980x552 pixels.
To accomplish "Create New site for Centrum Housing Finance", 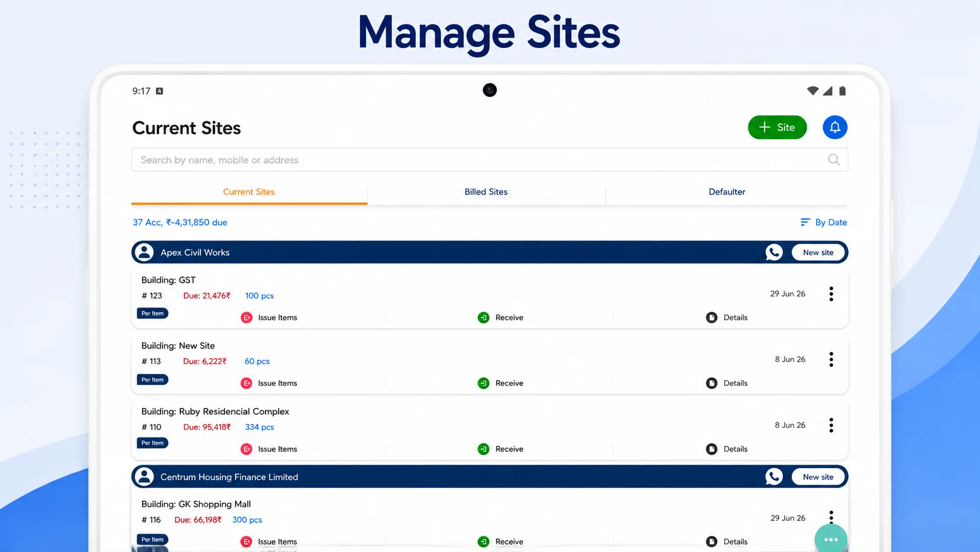I will (818, 477).
